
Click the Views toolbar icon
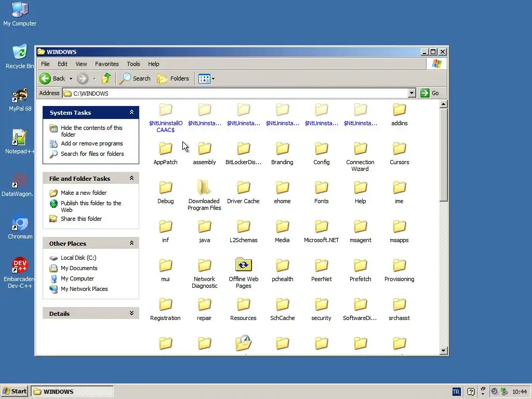point(204,79)
